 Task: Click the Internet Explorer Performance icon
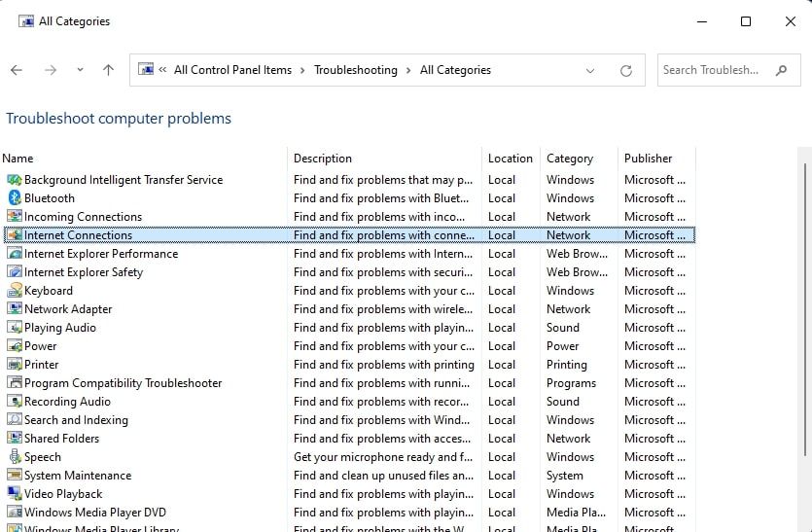click(14, 253)
